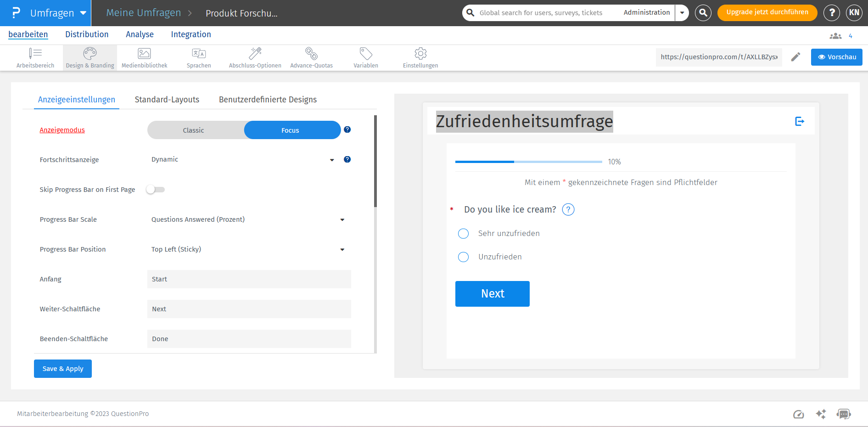Open the KN user account avatar

[854, 13]
